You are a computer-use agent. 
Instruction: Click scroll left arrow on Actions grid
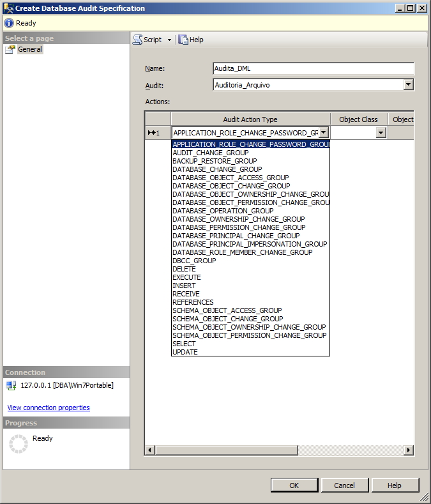(x=149, y=450)
